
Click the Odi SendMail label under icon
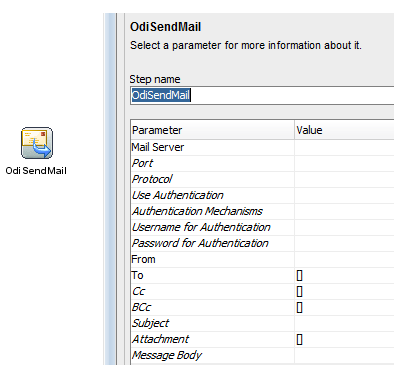click(36, 171)
